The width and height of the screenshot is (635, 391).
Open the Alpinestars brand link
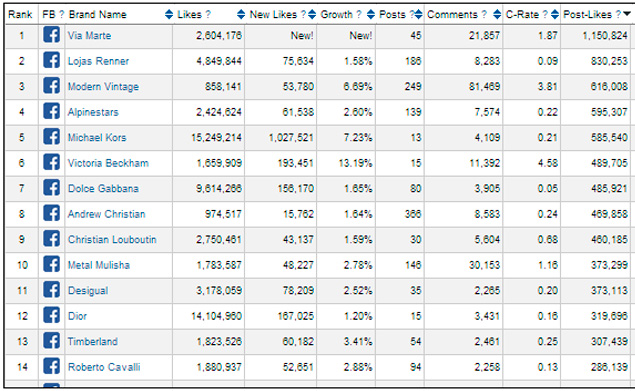pos(93,112)
